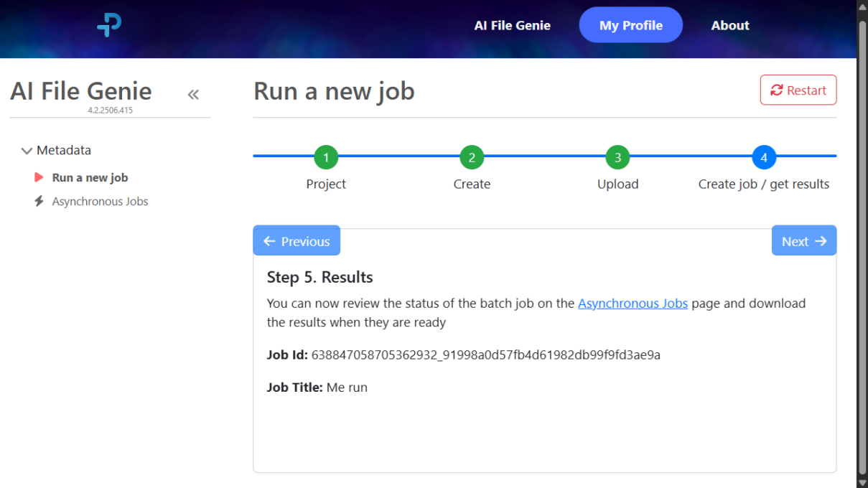Open the Asynchronous Jobs hyperlink in results text

point(633,304)
